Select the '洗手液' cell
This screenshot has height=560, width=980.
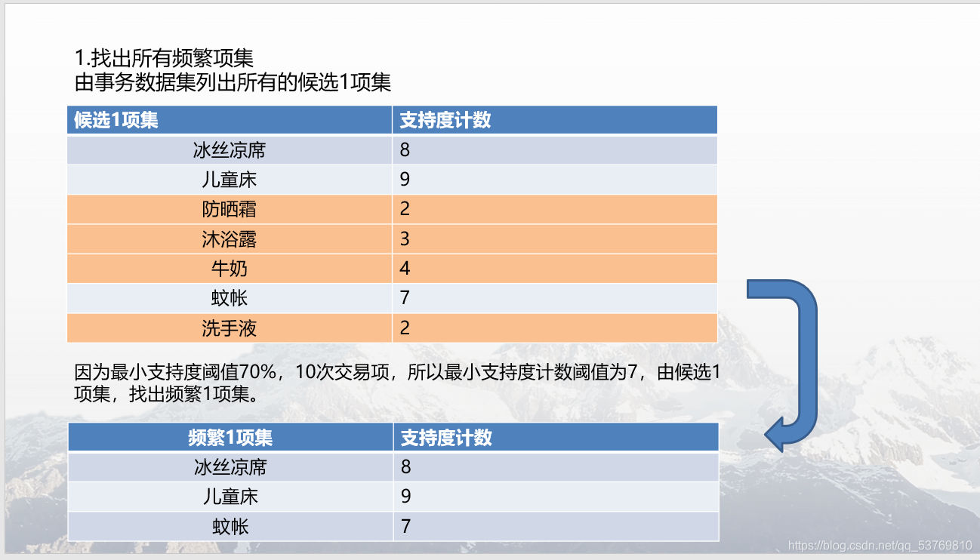tap(230, 328)
